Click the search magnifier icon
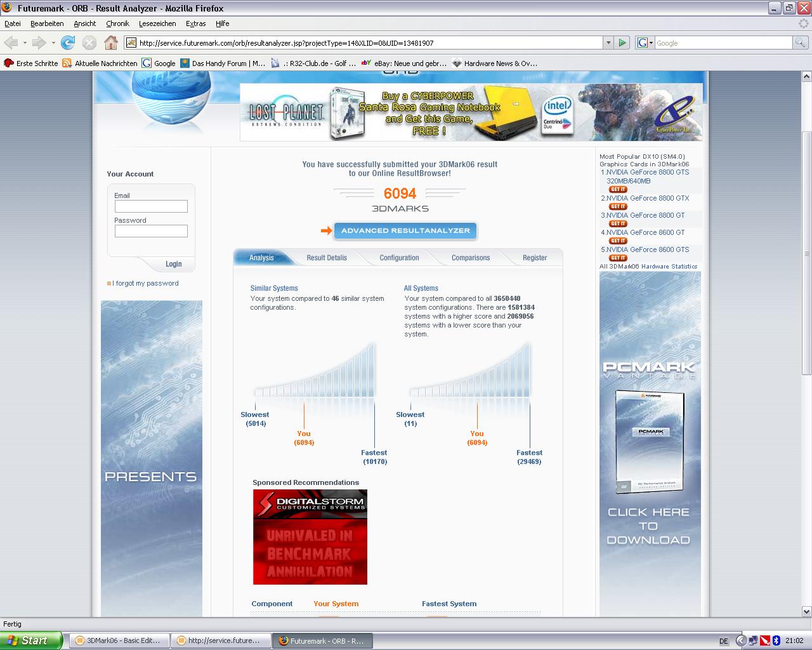Image resolution: width=812 pixels, height=650 pixels. click(x=801, y=43)
